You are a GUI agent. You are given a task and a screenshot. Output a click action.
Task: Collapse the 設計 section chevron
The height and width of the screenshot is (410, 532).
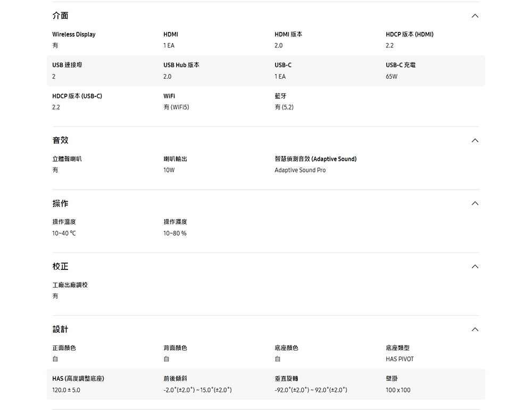[475, 329]
